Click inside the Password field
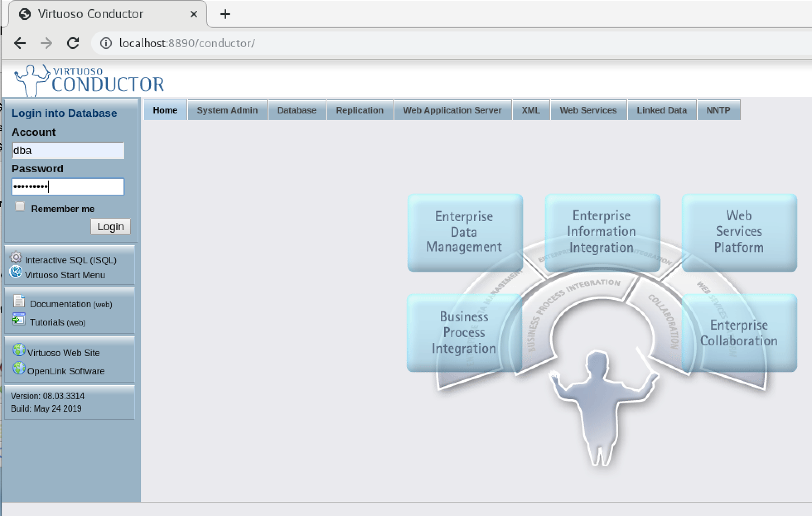This screenshot has width=812, height=516. click(68, 187)
